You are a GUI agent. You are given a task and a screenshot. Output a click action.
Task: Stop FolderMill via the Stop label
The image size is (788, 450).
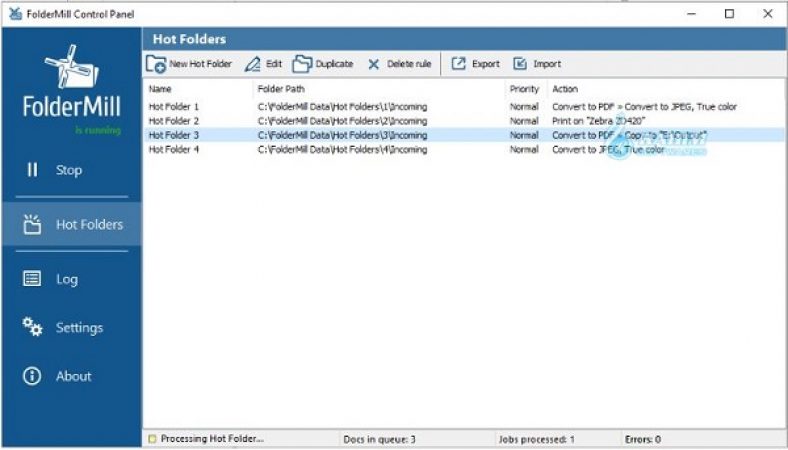tap(69, 170)
